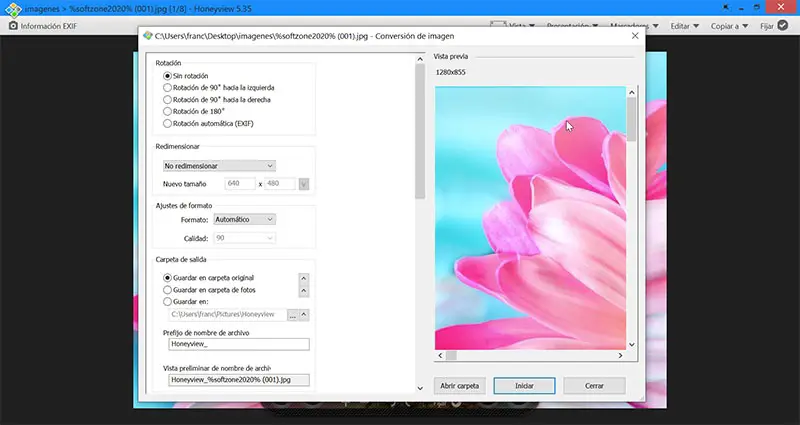Click settings panel scroll up arrow
Screen dimensions: 800x425
pos(420,59)
